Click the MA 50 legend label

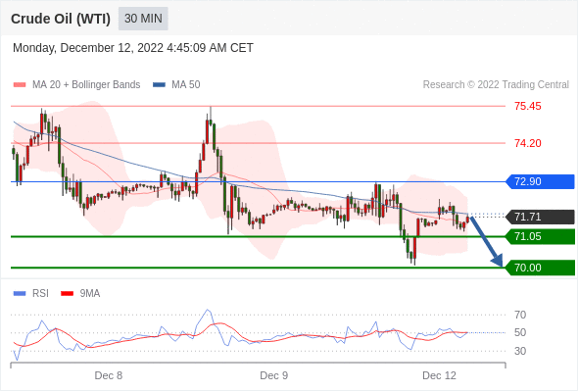[x=186, y=85]
